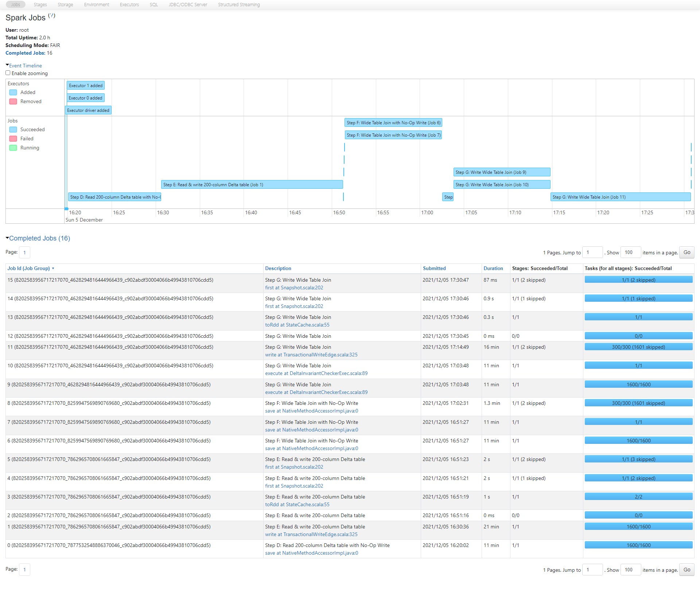Open Step G Job 10 bar in timeline
The width and height of the screenshot is (700, 590).
point(502,185)
